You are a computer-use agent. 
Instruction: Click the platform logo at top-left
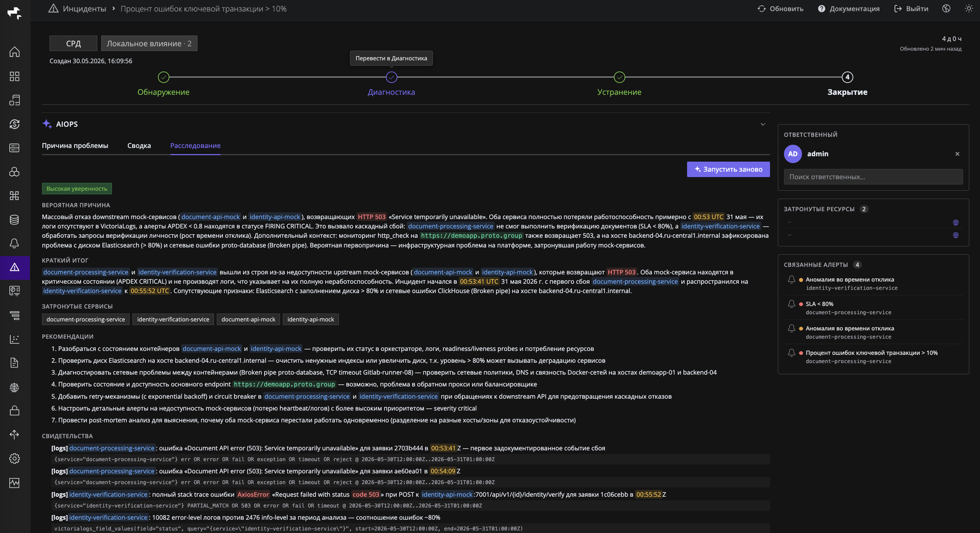click(x=14, y=13)
